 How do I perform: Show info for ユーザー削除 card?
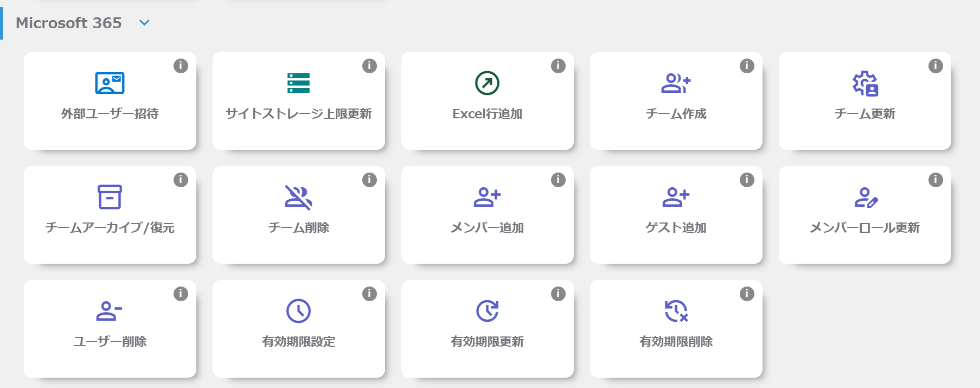pyautogui.click(x=181, y=294)
